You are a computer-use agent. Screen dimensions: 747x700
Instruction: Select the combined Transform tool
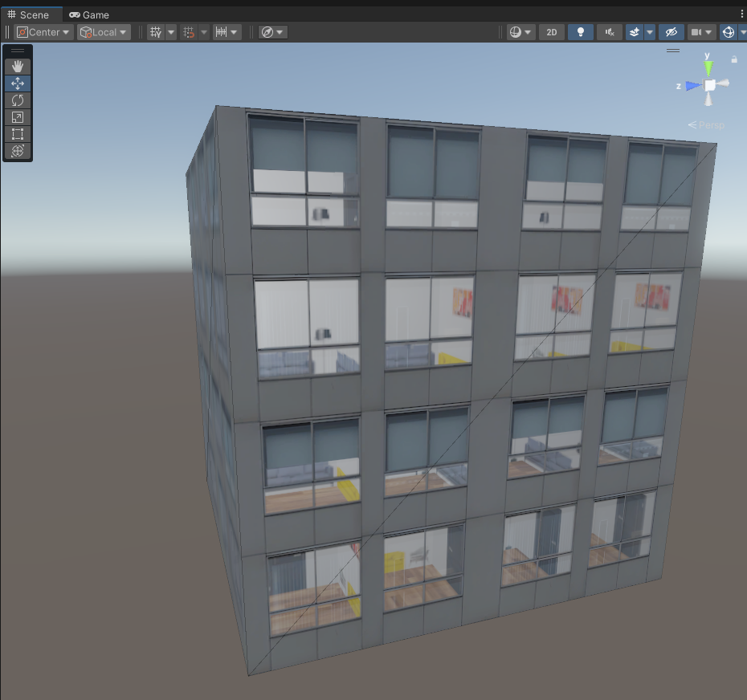click(18, 151)
